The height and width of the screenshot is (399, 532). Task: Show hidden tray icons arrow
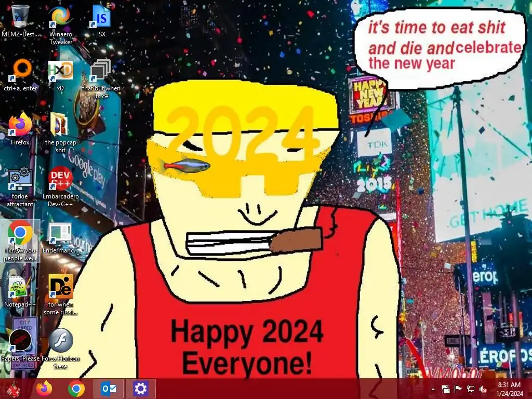433,389
